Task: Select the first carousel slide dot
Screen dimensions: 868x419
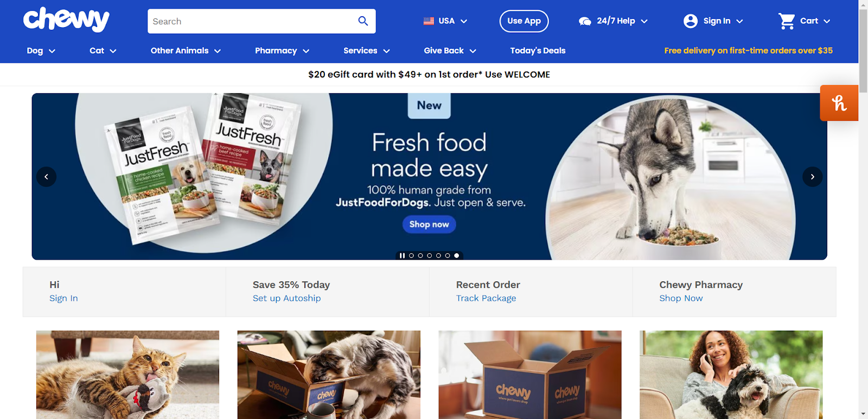Action: [411, 255]
